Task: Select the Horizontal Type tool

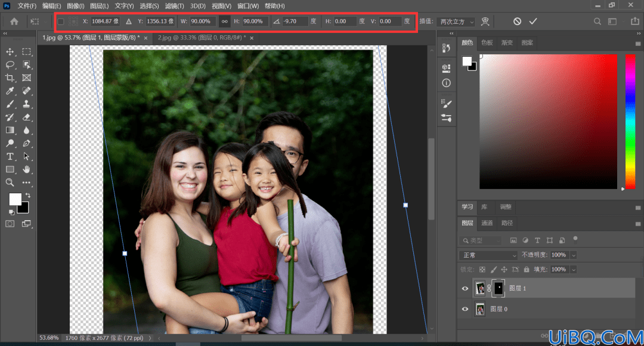Action: tap(10, 156)
